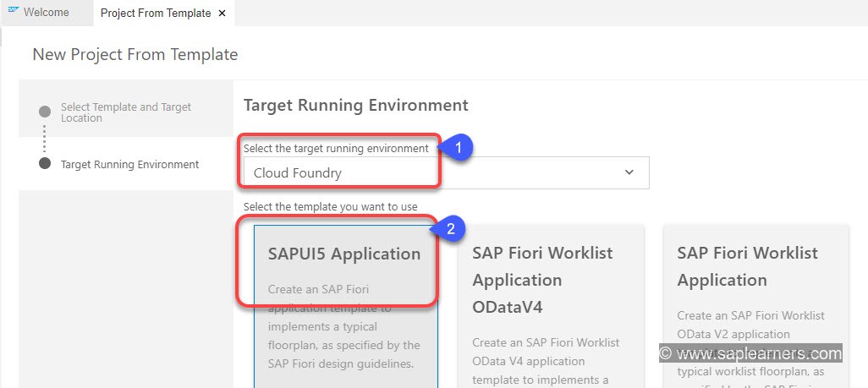
Task: Open the target running environment dropdown
Action: coord(446,172)
